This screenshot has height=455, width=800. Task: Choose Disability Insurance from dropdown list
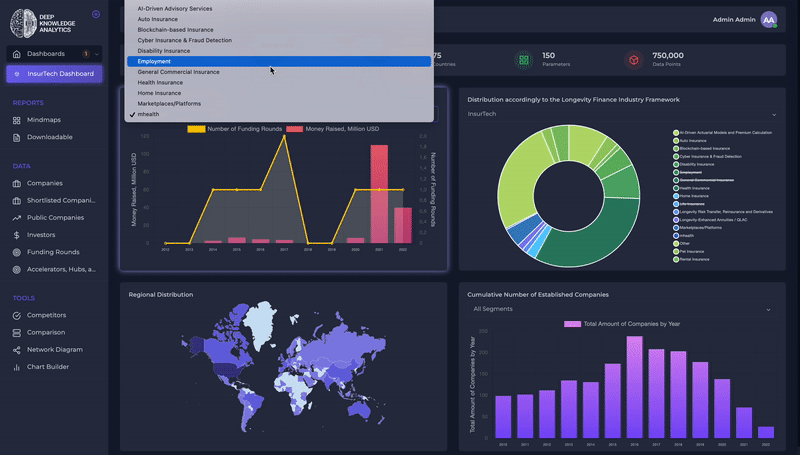(x=279, y=51)
